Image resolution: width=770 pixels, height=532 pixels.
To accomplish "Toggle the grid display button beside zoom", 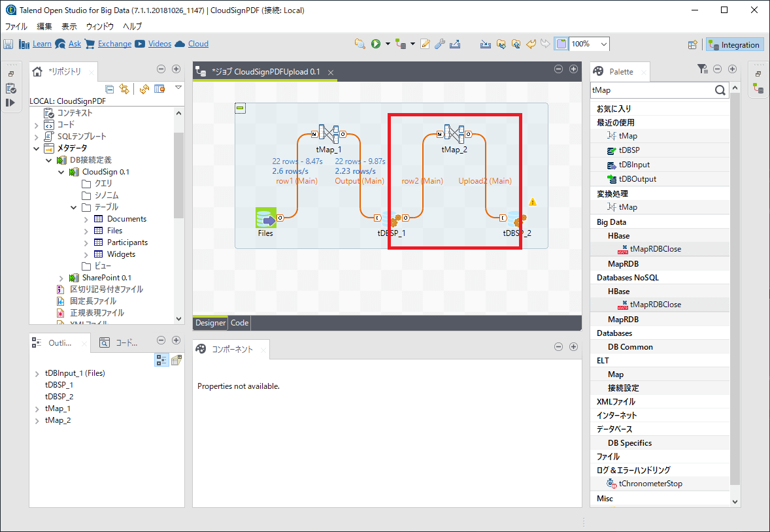I will coord(561,44).
